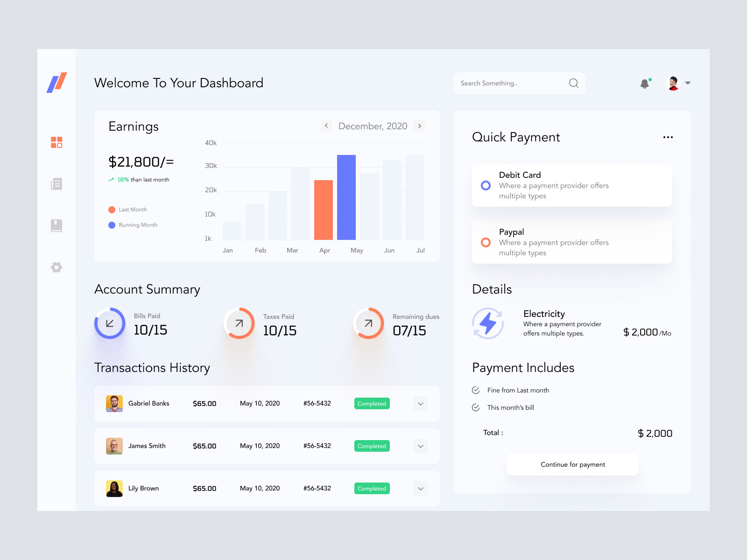Select the documents icon in the sidebar
747x560 pixels.
coord(56,184)
